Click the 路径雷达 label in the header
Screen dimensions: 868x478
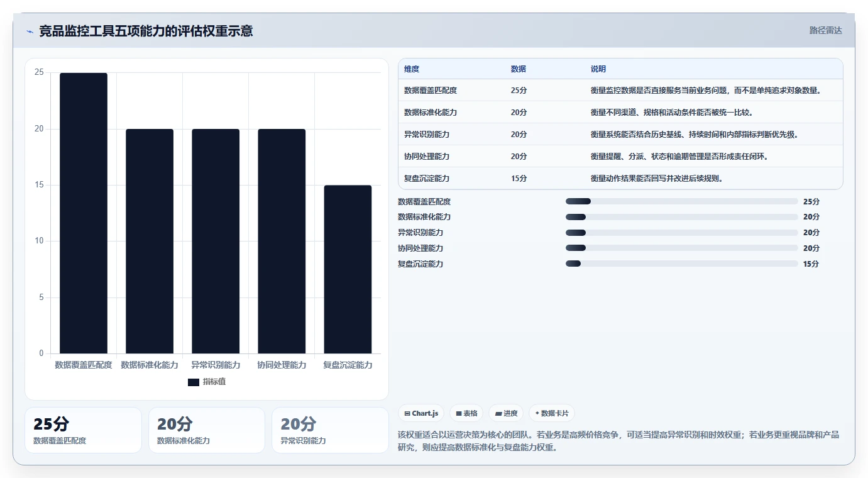(x=825, y=30)
